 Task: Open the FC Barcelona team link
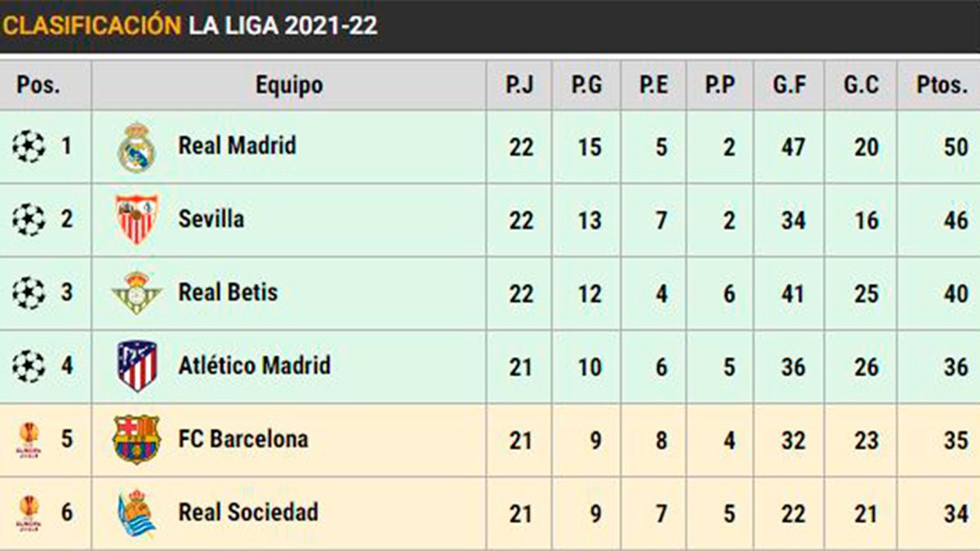(x=243, y=439)
